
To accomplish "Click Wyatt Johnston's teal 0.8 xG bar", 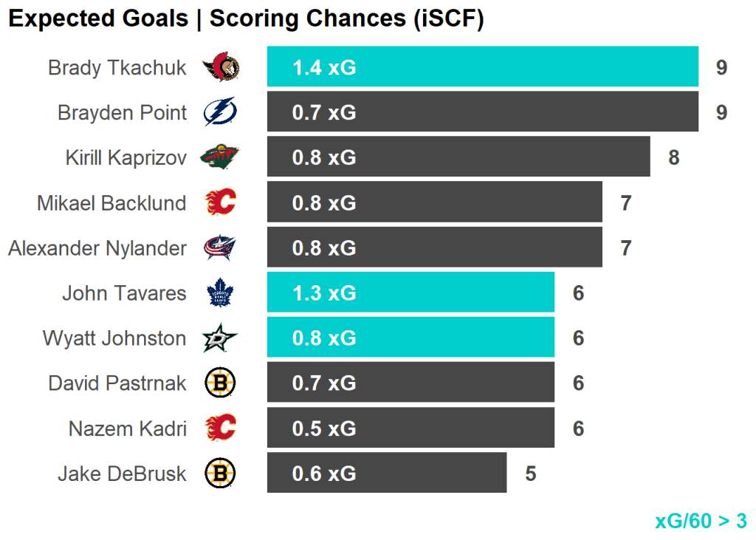I will click(410, 338).
